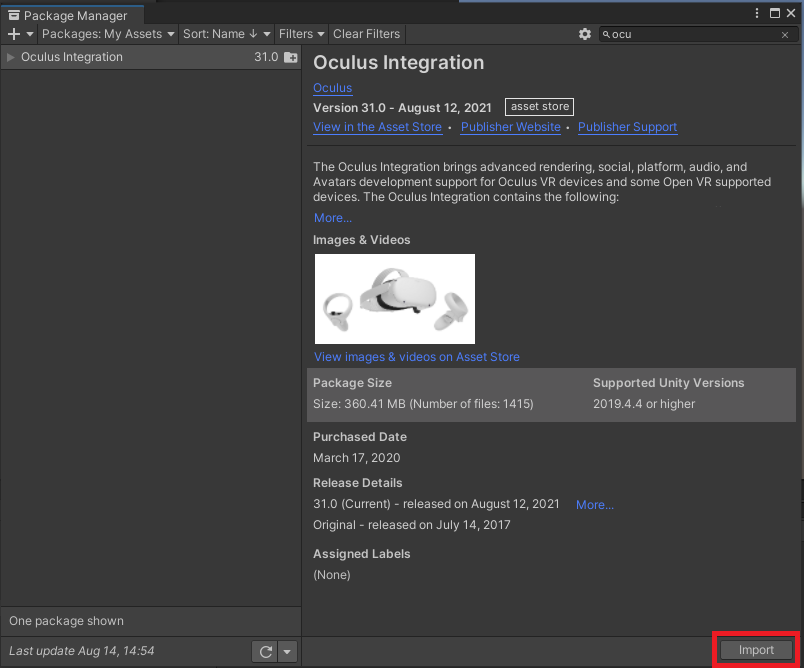The width and height of the screenshot is (804, 668).
Task: Show more release details via More...
Action: 595,505
